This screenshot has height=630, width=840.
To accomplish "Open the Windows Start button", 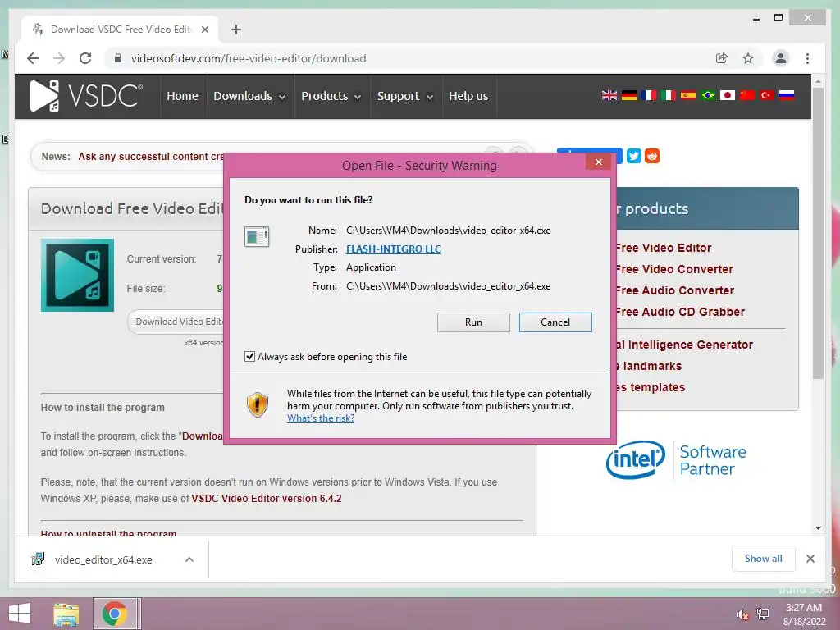I will click(x=20, y=614).
